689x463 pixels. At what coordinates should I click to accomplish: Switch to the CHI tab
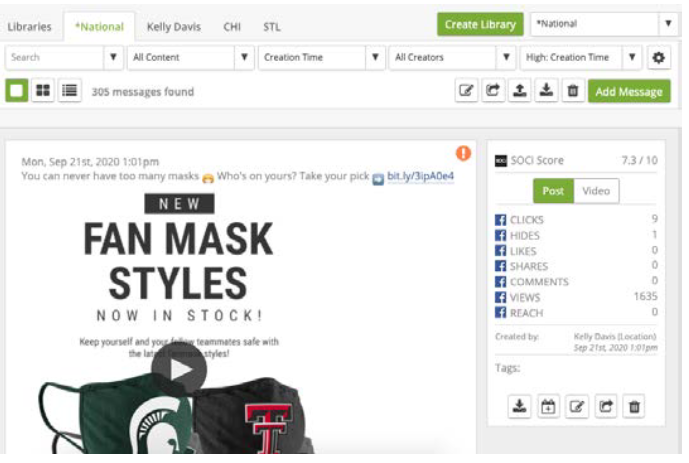pyautogui.click(x=232, y=27)
